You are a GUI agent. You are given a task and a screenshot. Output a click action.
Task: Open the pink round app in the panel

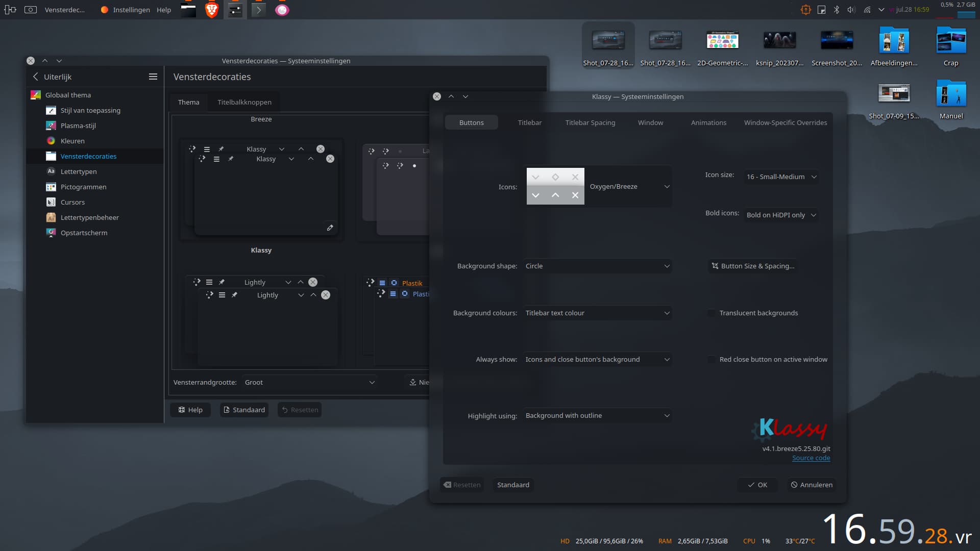(x=282, y=10)
